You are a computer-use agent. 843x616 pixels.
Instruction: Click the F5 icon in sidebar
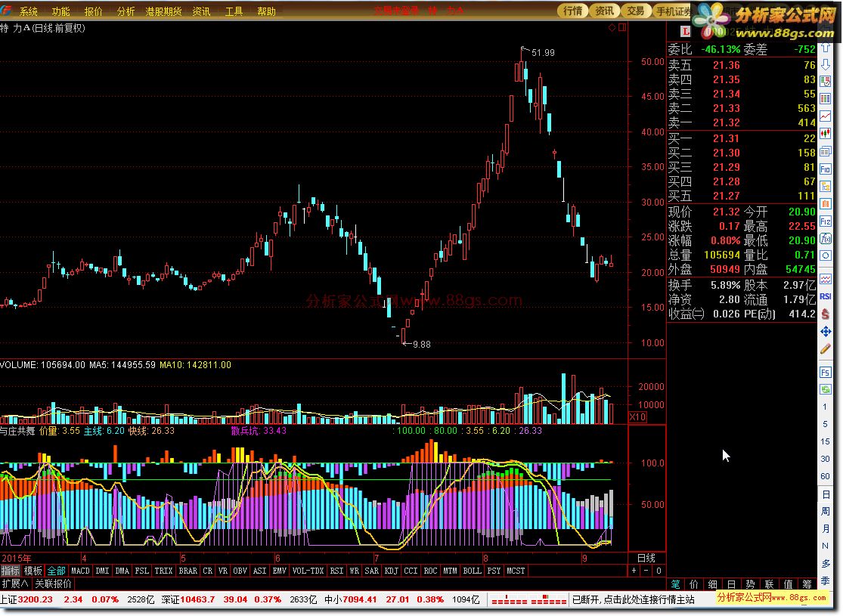click(826, 372)
